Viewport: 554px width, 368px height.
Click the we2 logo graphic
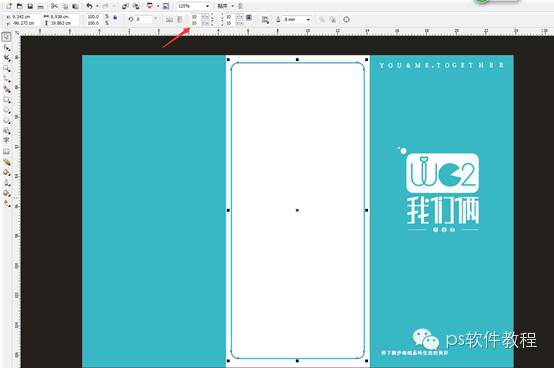click(x=442, y=173)
